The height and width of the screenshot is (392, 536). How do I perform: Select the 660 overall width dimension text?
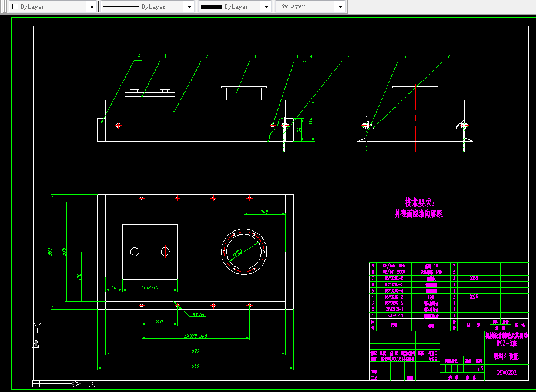point(195,366)
